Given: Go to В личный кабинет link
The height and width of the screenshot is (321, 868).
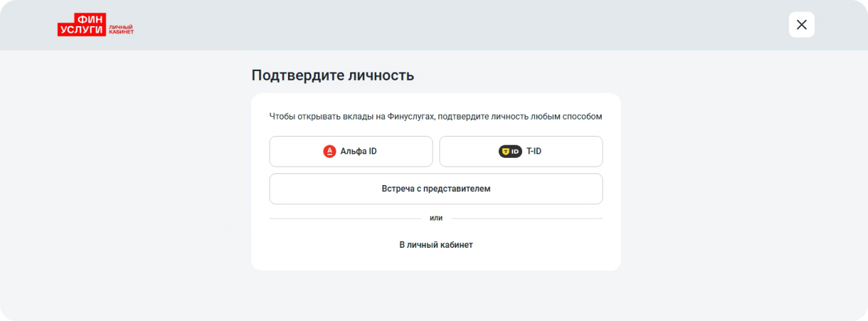Looking at the screenshot, I should tap(436, 245).
